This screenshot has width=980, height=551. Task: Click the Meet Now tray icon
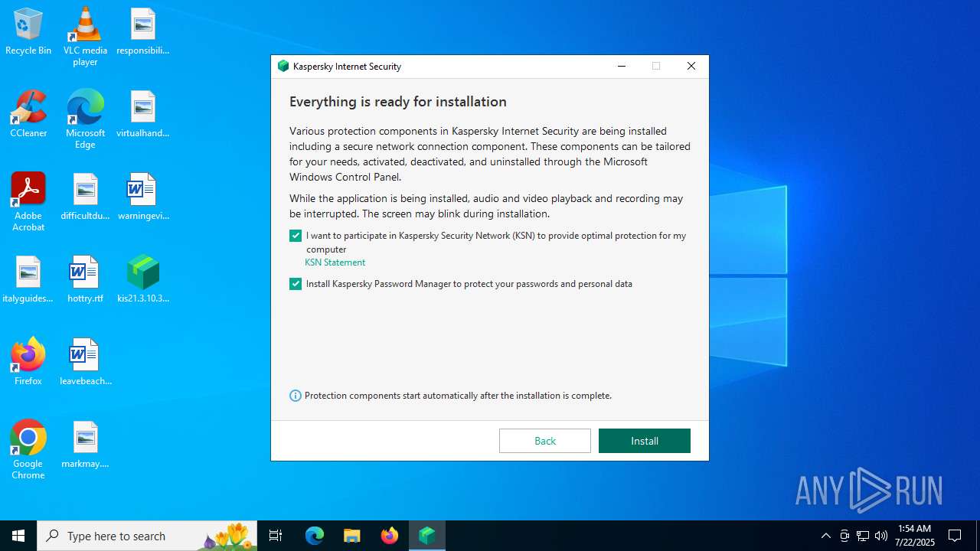click(844, 536)
